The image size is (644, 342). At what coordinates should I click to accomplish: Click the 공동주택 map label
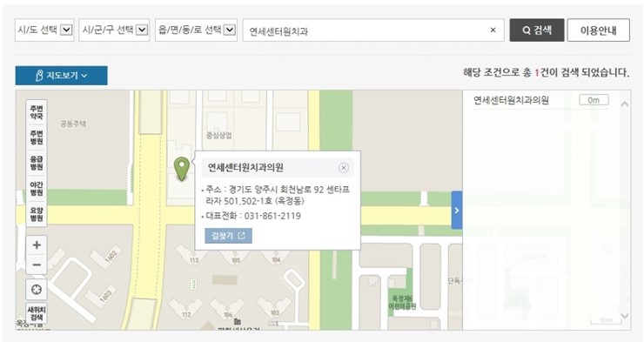point(73,124)
